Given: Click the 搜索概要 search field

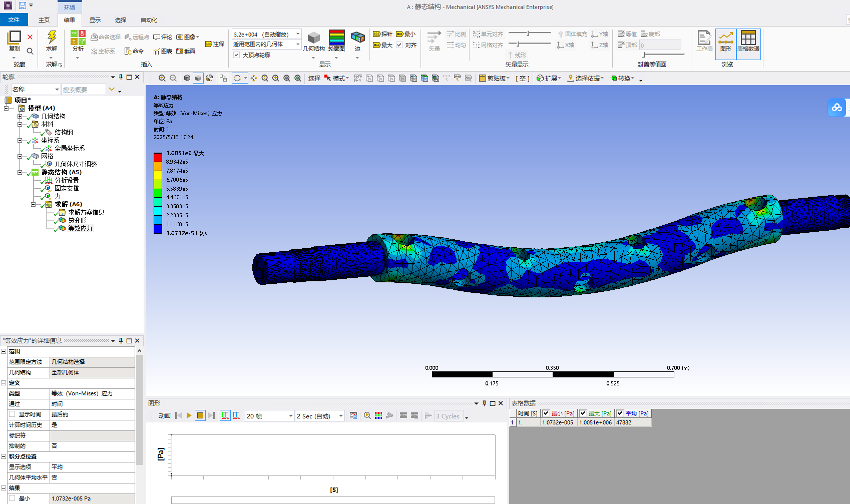Looking at the screenshot, I should pos(84,89).
